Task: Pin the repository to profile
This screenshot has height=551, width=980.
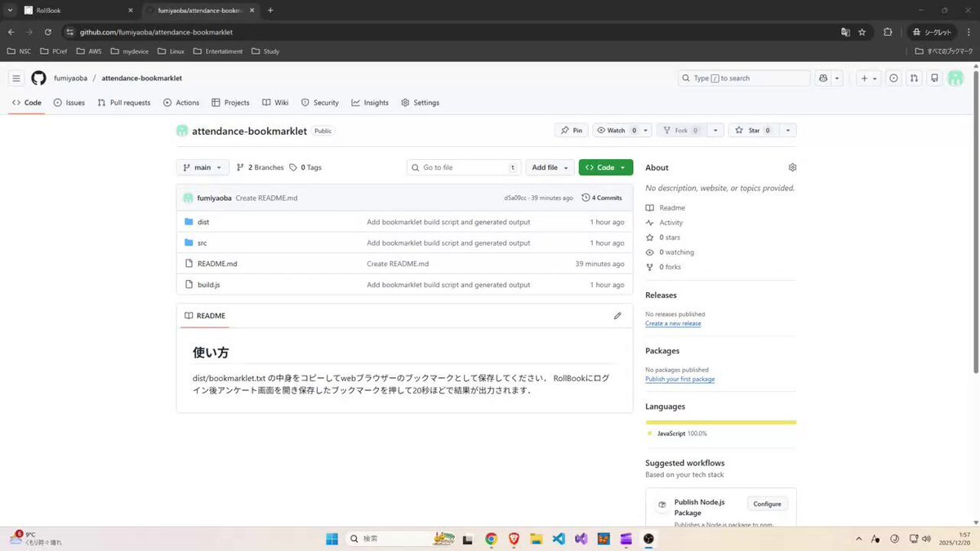Action: [x=571, y=131]
